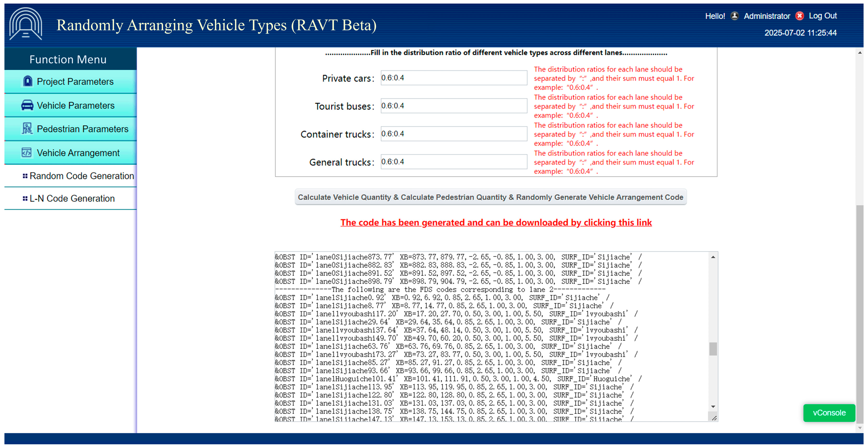Click the Function Menu header

coord(70,59)
